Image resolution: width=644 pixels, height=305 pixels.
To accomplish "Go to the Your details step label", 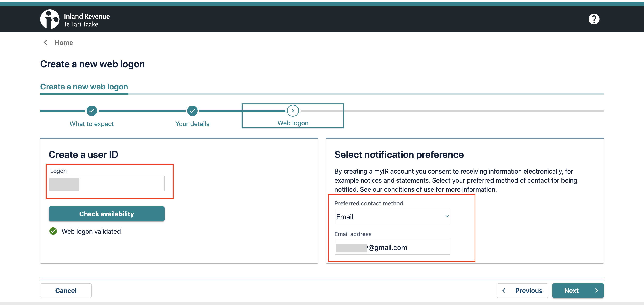I will pyautogui.click(x=192, y=124).
